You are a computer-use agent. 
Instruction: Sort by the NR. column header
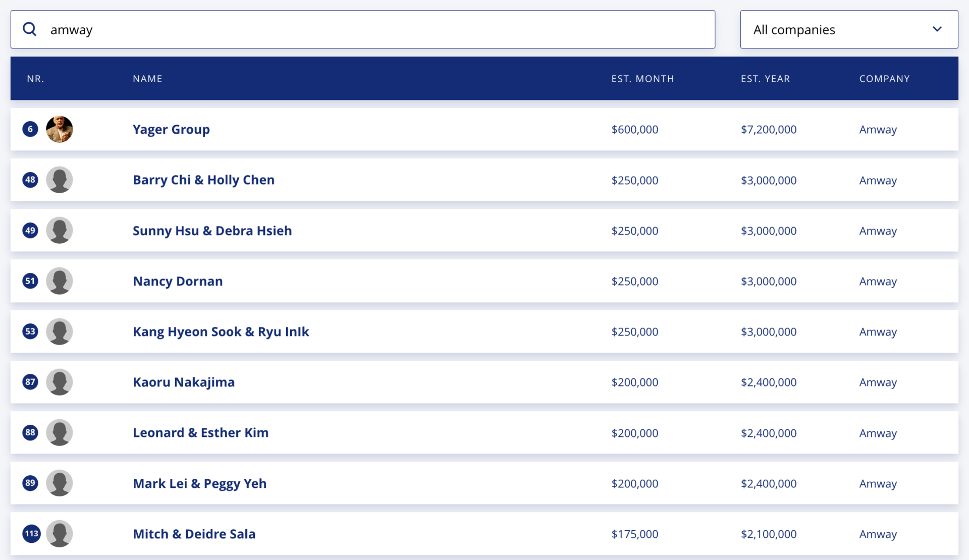[x=35, y=79]
